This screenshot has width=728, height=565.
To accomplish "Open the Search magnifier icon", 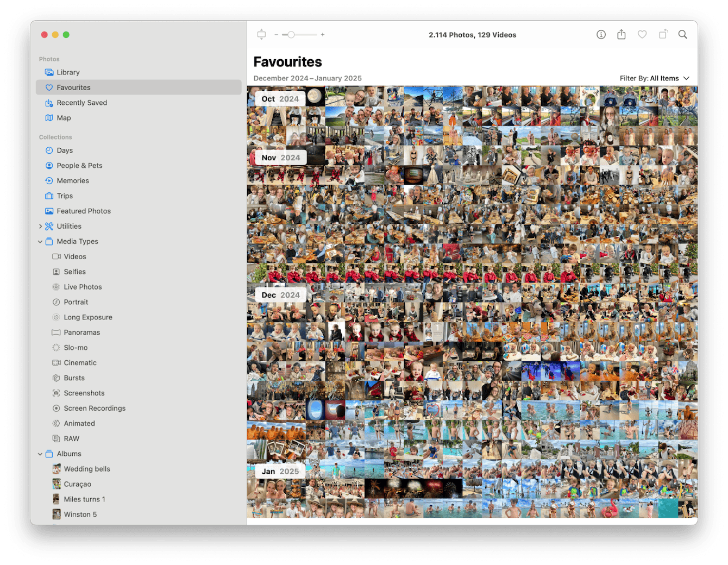I will (x=683, y=35).
